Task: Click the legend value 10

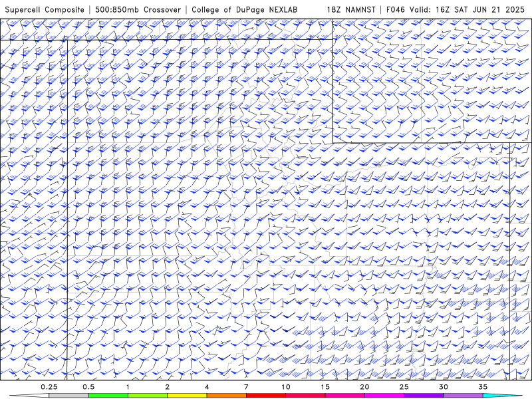Action: (x=286, y=387)
